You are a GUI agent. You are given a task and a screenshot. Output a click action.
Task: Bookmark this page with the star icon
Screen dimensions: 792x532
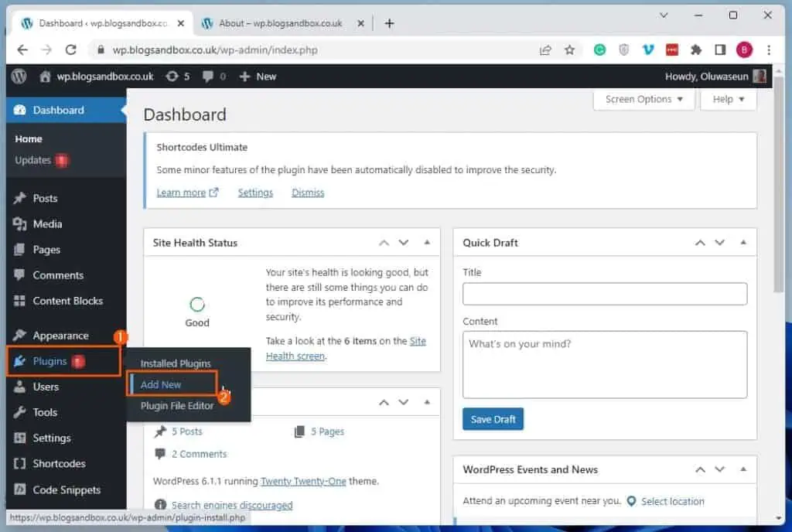[570, 49]
